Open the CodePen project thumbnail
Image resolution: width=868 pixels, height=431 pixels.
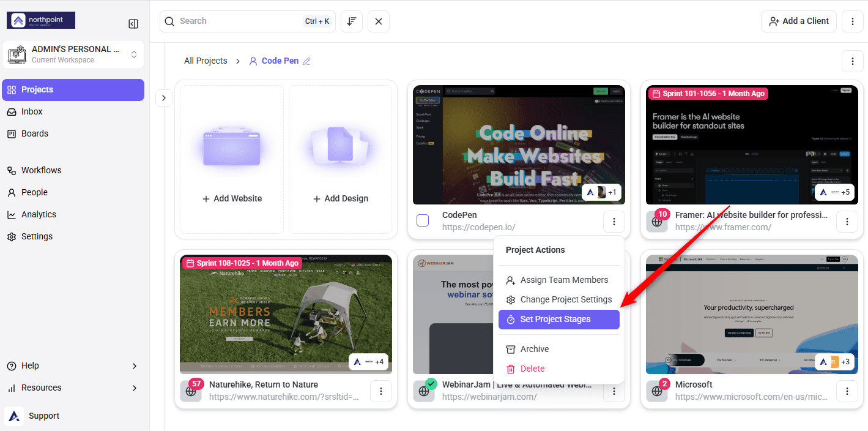click(519, 144)
